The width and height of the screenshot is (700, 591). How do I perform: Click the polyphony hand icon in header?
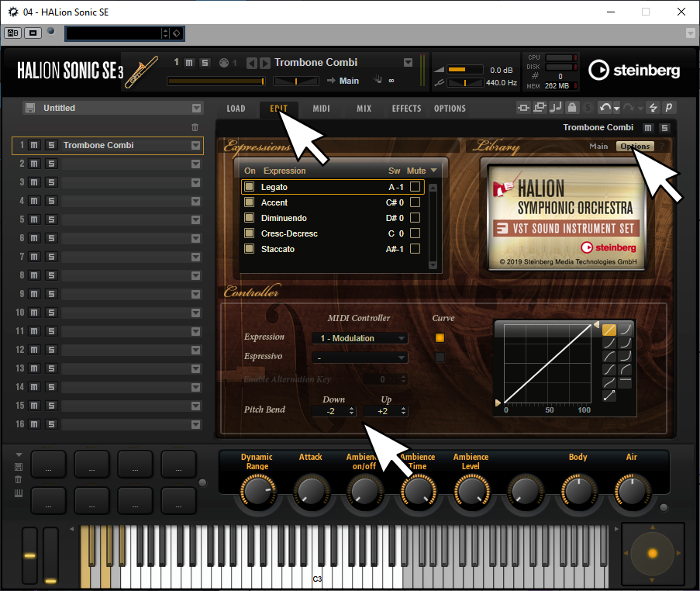378,80
